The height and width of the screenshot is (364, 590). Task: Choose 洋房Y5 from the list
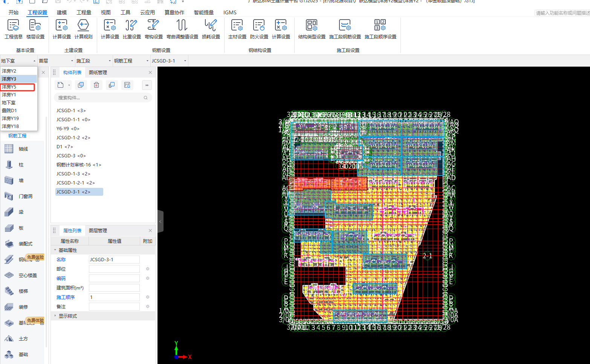[x=18, y=87]
